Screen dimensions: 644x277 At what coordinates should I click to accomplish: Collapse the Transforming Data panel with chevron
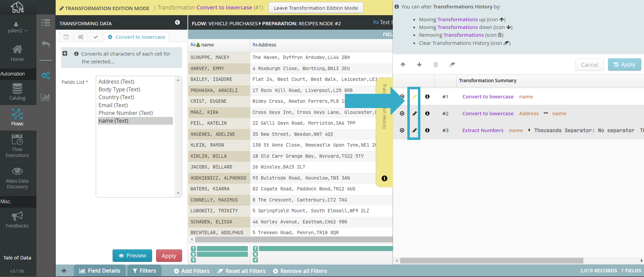(x=177, y=23)
